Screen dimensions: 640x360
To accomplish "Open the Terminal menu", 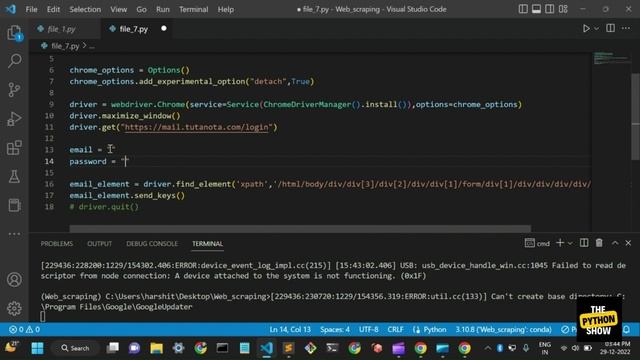I will [x=193, y=9].
